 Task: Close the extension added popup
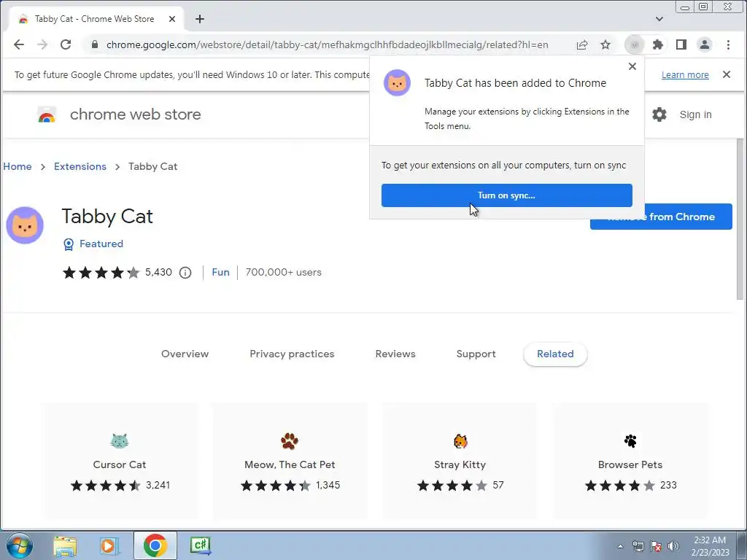coord(632,66)
